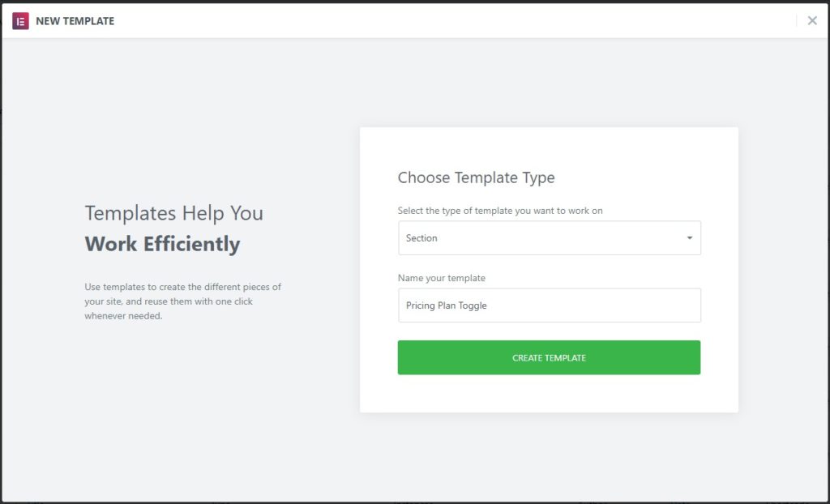830x504 pixels.
Task: Click the 'Choose Template Type' heading
Action: (x=475, y=177)
